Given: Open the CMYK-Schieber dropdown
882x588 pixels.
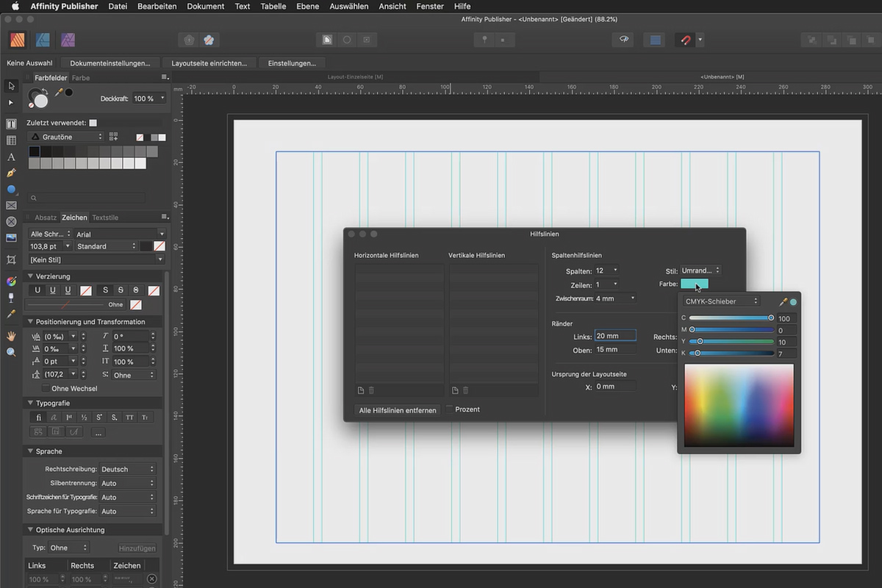Looking at the screenshot, I should coord(723,301).
